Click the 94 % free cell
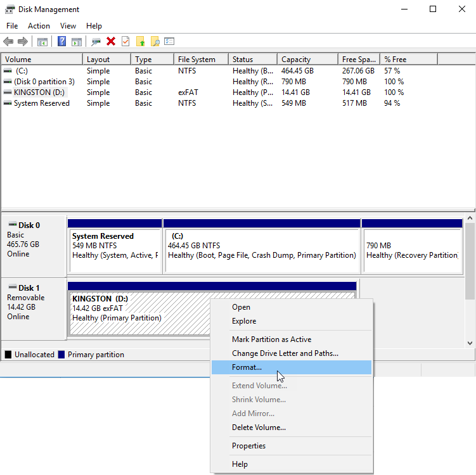Image resolution: width=476 pixels, height=475 pixels. click(392, 103)
